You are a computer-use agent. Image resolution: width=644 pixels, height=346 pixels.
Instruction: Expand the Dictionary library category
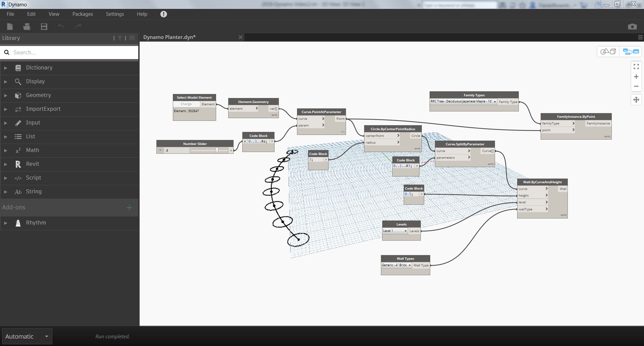click(5, 68)
